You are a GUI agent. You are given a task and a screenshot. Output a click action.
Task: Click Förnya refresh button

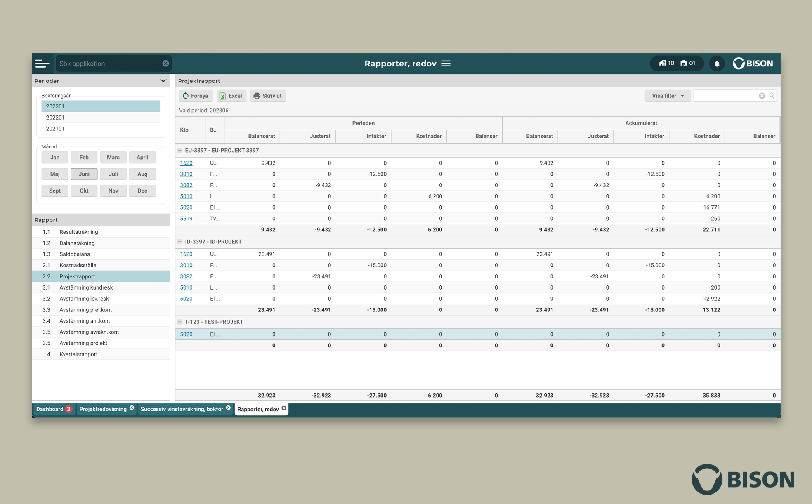[196, 96]
